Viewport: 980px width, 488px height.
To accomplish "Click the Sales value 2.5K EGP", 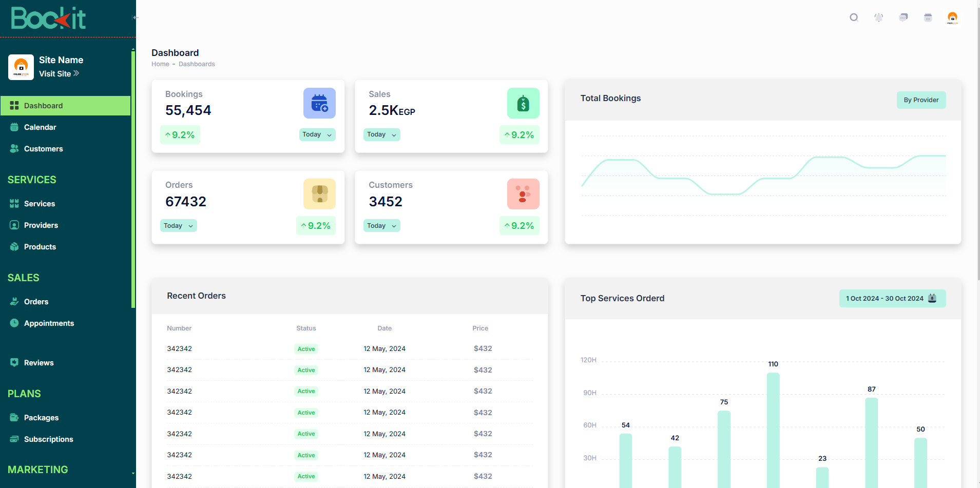I will click(x=392, y=110).
